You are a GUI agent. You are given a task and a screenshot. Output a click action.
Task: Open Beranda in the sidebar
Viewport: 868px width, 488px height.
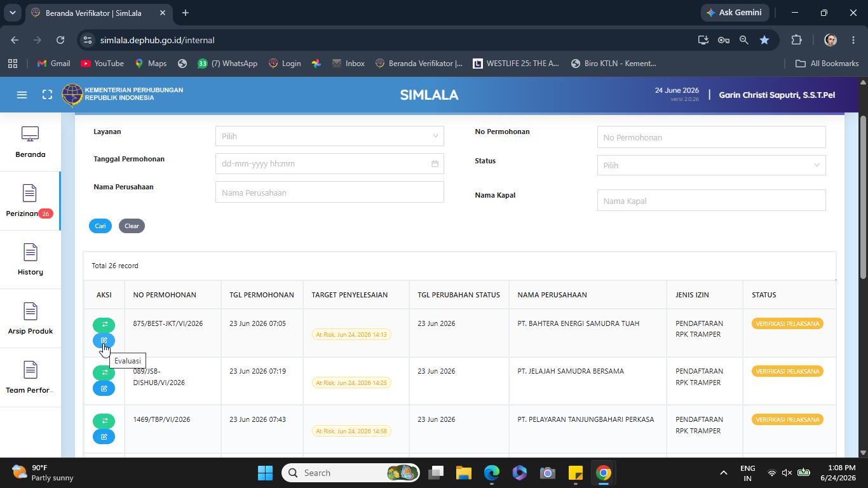click(30, 142)
